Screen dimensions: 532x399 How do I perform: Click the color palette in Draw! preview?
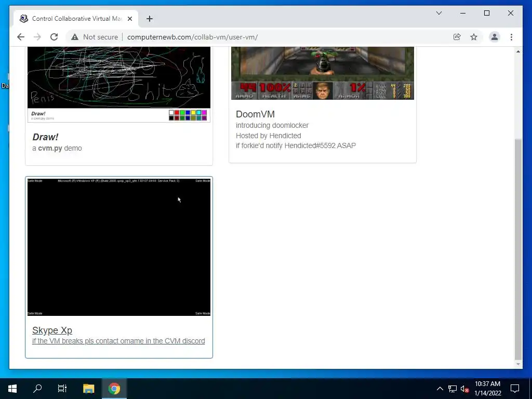(x=188, y=115)
